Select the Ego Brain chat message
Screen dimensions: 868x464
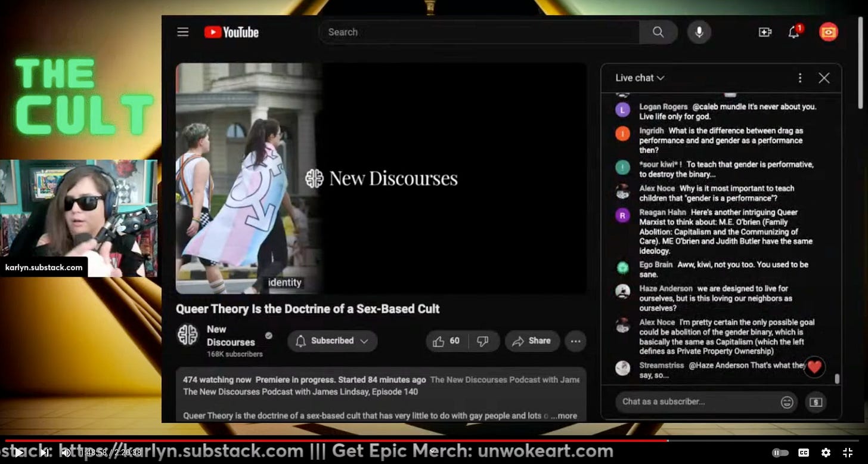click(x=724, y=270)
